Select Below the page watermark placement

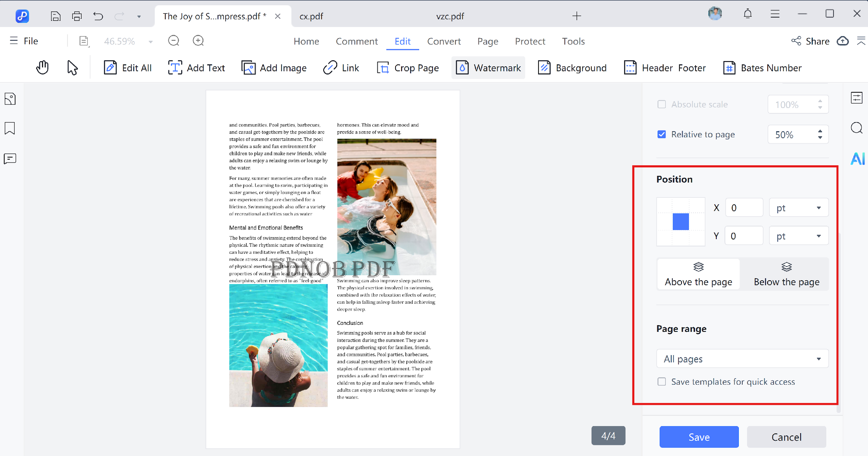pyautogui.click(x=786, y=274)
